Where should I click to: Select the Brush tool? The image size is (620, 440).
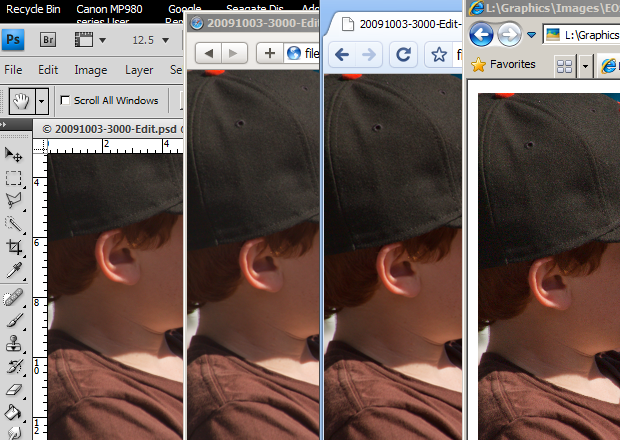pos(14,321)
